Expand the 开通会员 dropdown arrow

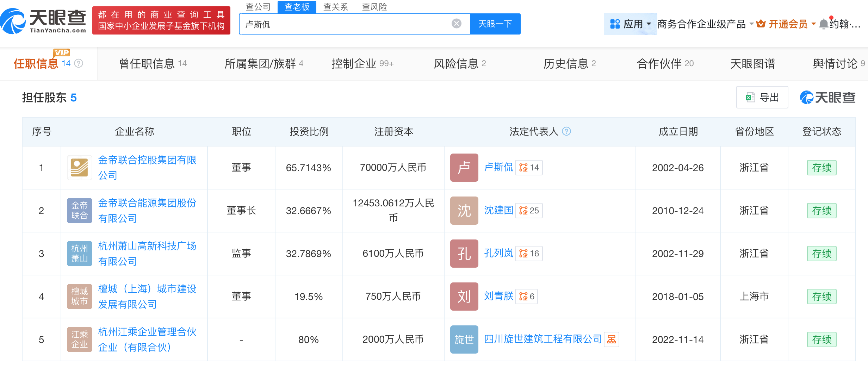pyautogui.click(x=813, y=24)
